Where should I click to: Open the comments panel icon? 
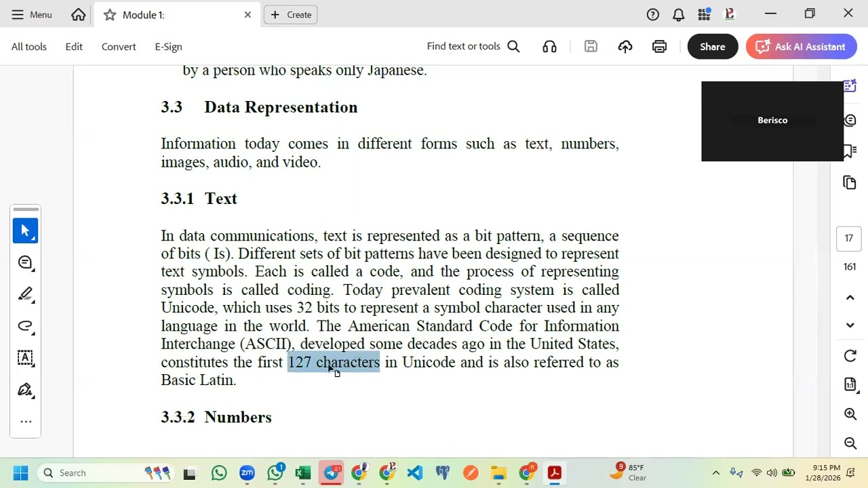(x=850, y=120)
